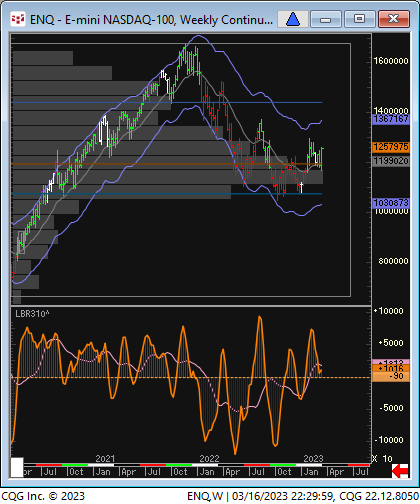Maximize the ENQ chart window
Image resolution: width=420 pixels, height=504 pixels.
click(359, 19)
